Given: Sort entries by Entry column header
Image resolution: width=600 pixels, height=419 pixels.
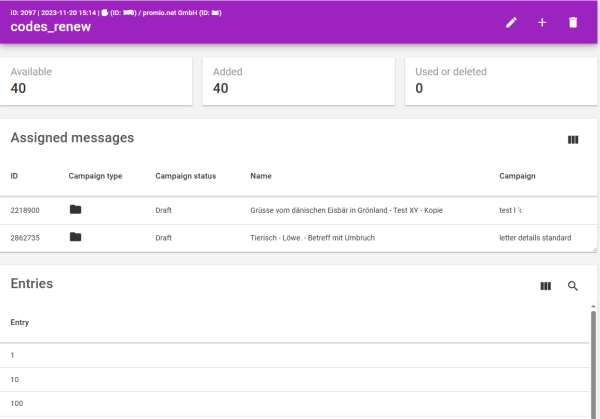Looking at the screenshot, I should coord(20,322).
